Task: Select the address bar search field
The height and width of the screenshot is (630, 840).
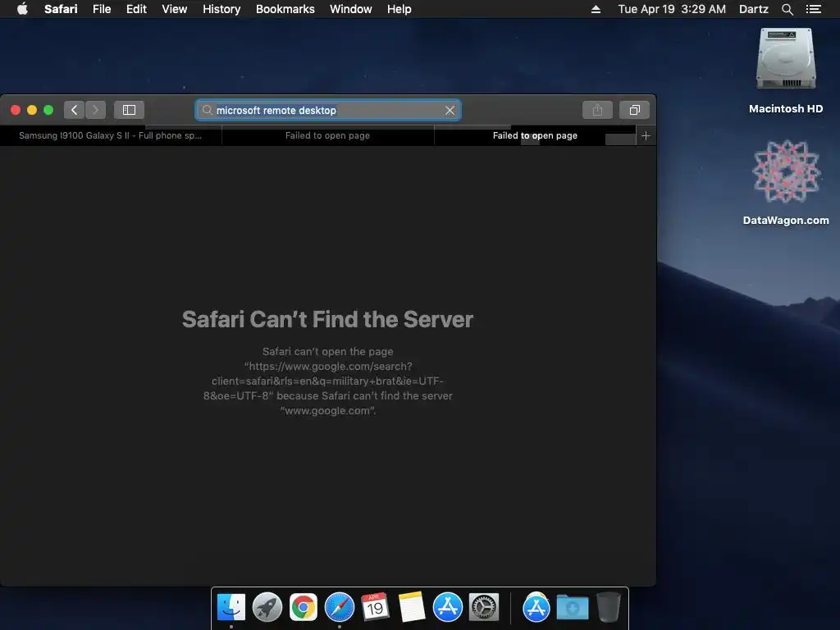Action: 328,110
